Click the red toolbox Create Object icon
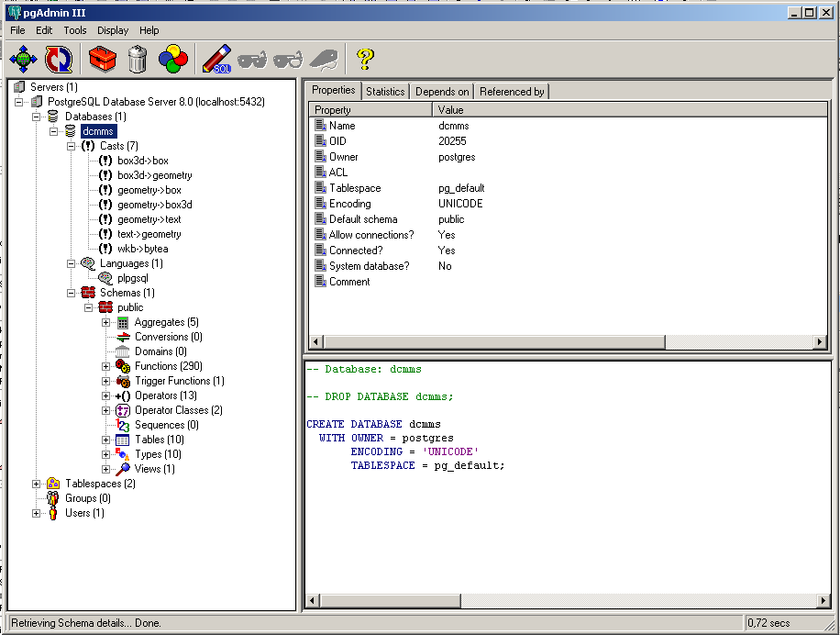This screenshot has height=635, width=840. click(103, 59)
